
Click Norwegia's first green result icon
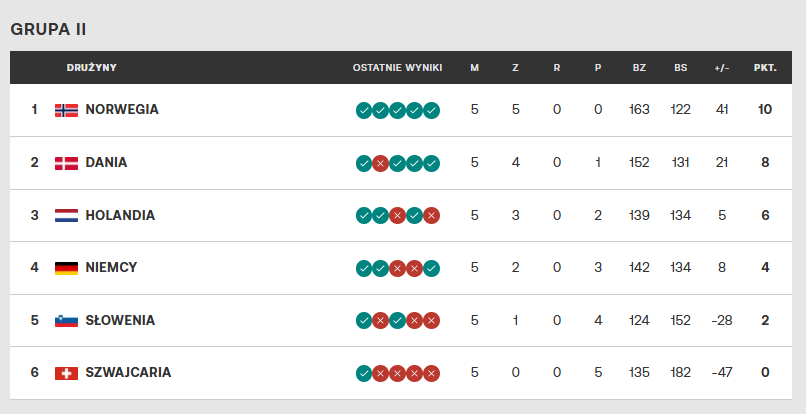tap(364, 110)
